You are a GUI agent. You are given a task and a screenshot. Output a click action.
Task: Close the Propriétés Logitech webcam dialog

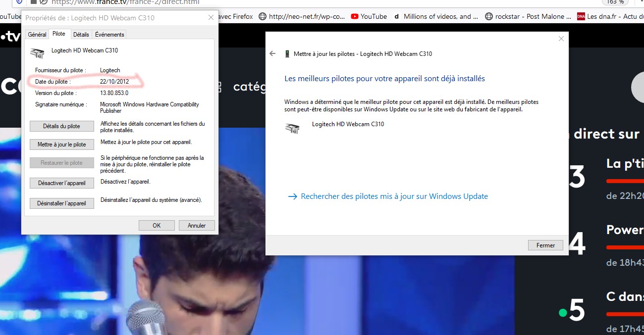pyautogui.click(x=211, y=18)
